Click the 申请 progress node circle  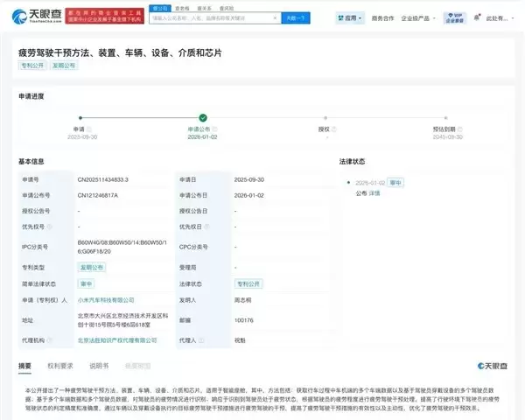click(79, 117)
